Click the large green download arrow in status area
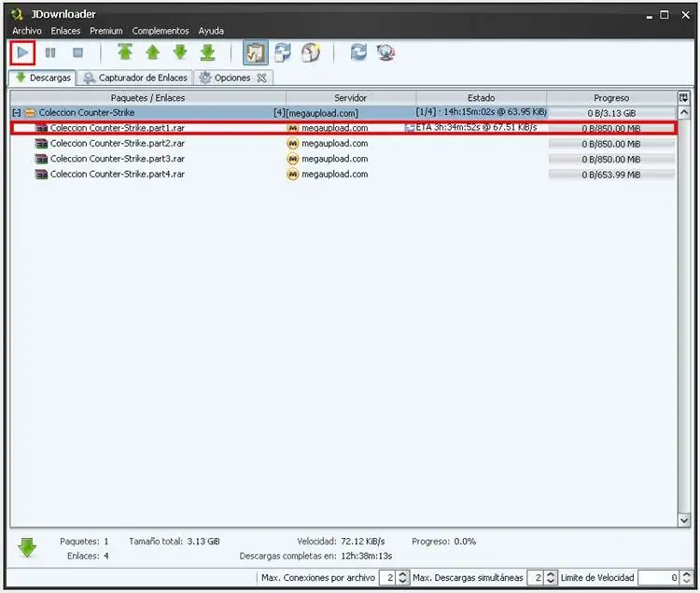This screenshot has width=700, height=593. tap(27, 547)
